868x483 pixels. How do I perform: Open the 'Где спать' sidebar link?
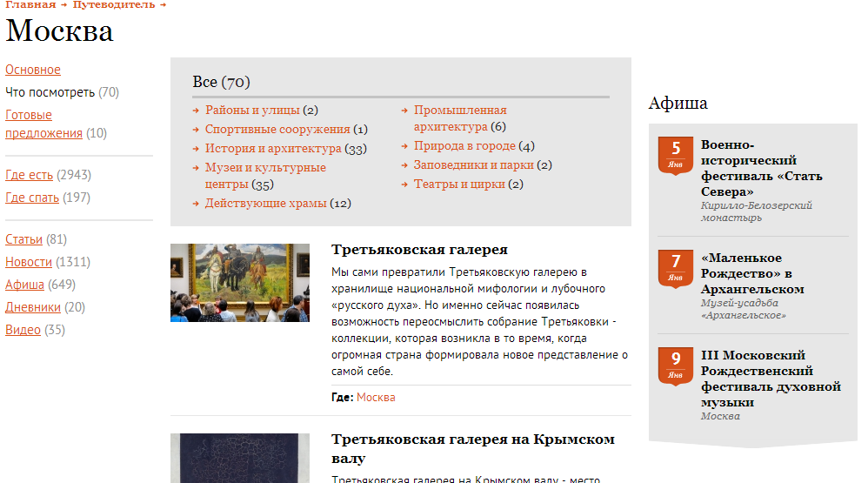[32, 198]
